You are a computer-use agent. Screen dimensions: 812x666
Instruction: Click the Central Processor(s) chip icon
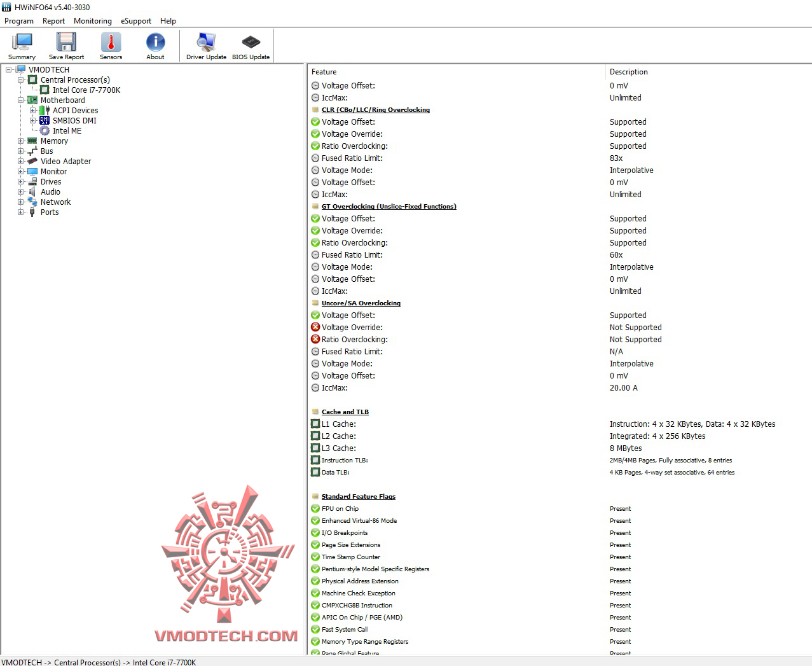(x=32, y=80)
